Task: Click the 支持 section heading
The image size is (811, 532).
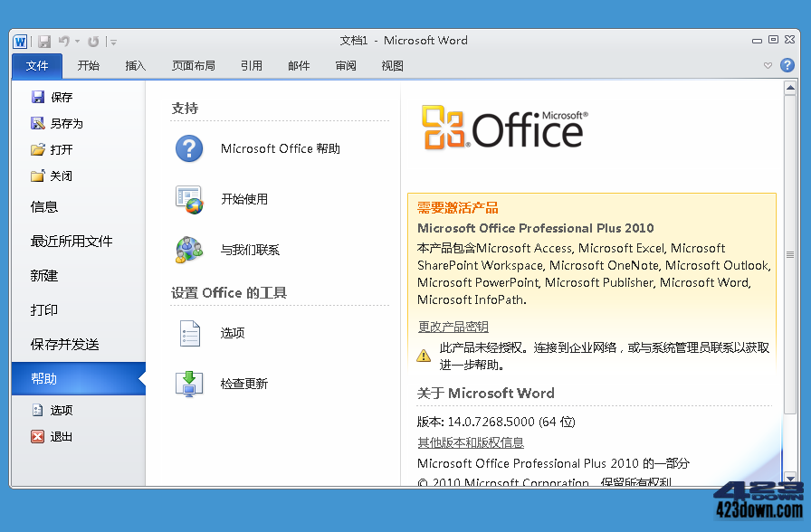Action: point(185,108)
